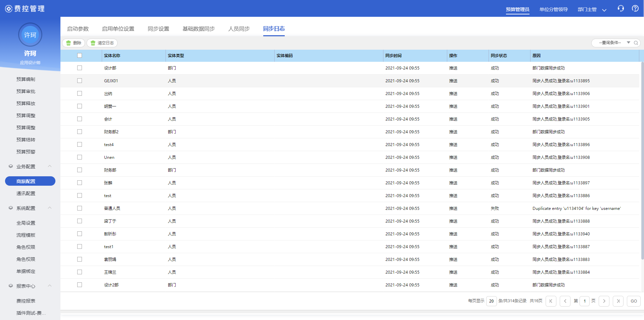Tick the checkbox for row test4
The image size is (644, 320).
[80, 144]
